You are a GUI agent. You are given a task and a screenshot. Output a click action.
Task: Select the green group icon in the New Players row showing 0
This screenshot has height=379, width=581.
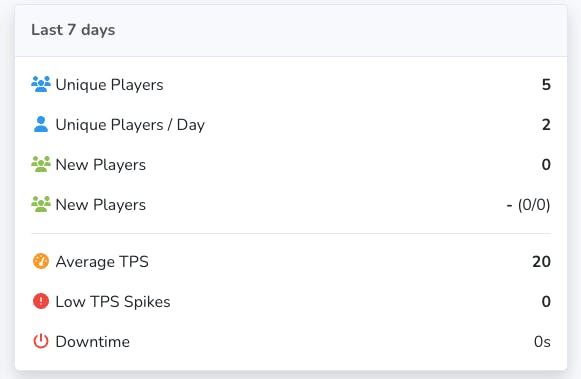click(41, 164)
